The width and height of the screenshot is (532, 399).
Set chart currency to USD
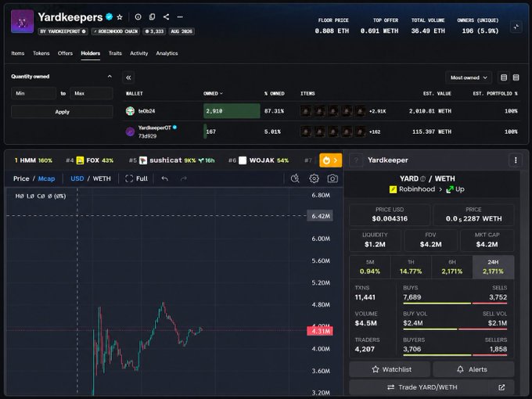point(77,178)
